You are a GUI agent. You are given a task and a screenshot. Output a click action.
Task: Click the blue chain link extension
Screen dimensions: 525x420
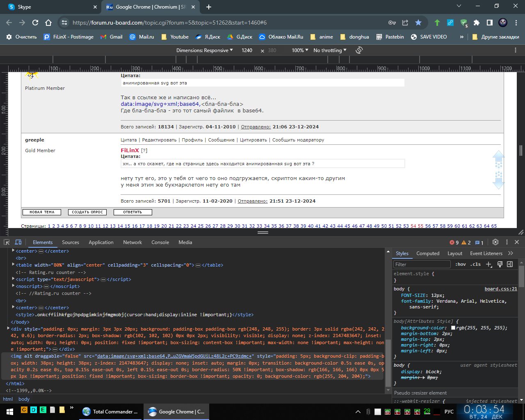tap(450, 23)
